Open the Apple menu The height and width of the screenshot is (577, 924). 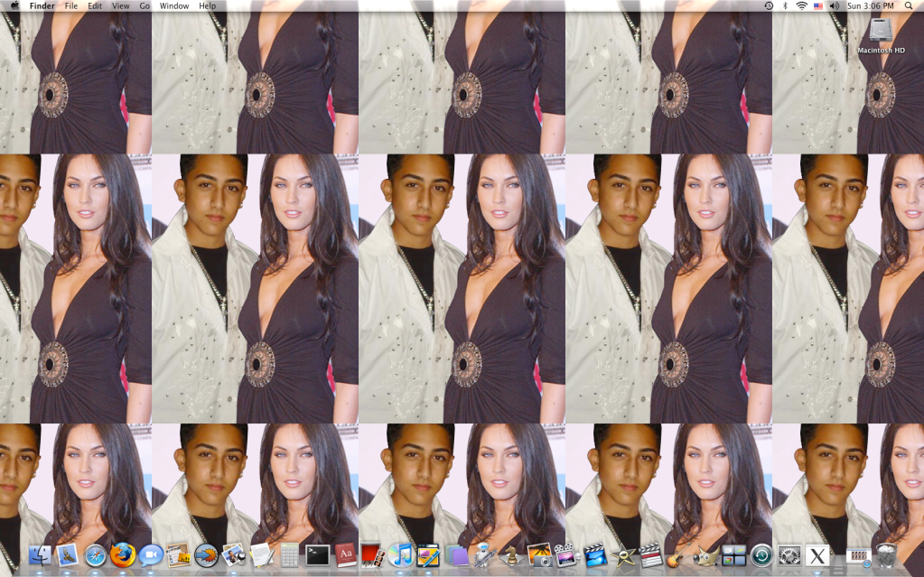[14, 6]
